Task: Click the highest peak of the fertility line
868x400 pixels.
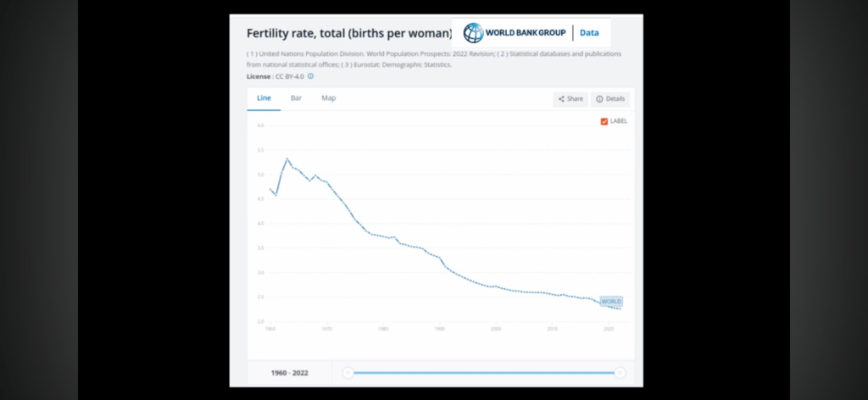Action: point(287,158)
